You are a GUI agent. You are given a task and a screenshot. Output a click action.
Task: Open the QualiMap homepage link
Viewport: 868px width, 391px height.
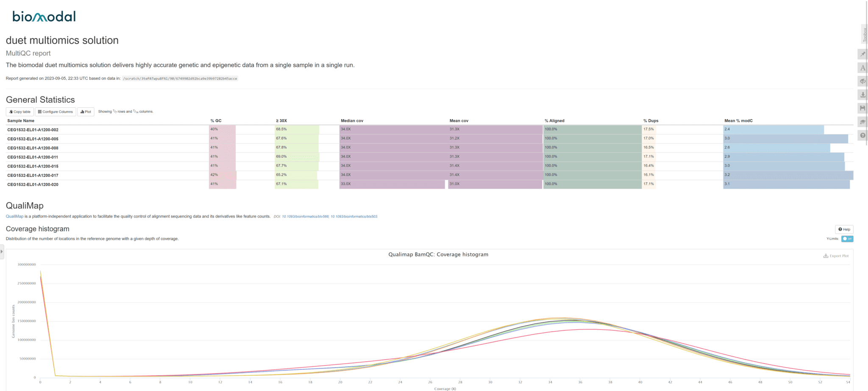pos(14,216)
